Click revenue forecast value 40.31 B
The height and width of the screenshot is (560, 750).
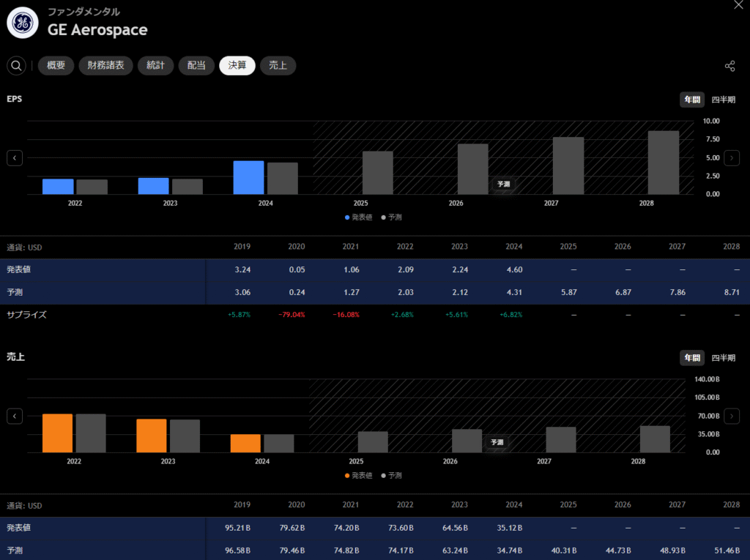click(564, 550)
